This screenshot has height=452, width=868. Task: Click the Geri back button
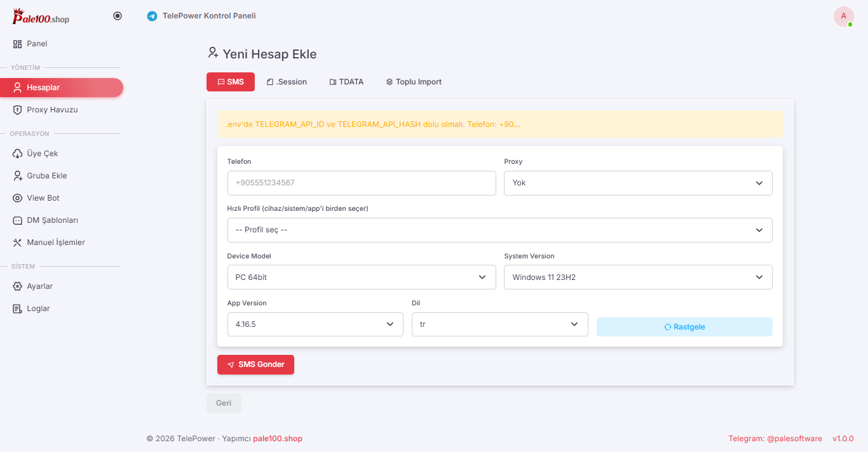click(224, 403)
